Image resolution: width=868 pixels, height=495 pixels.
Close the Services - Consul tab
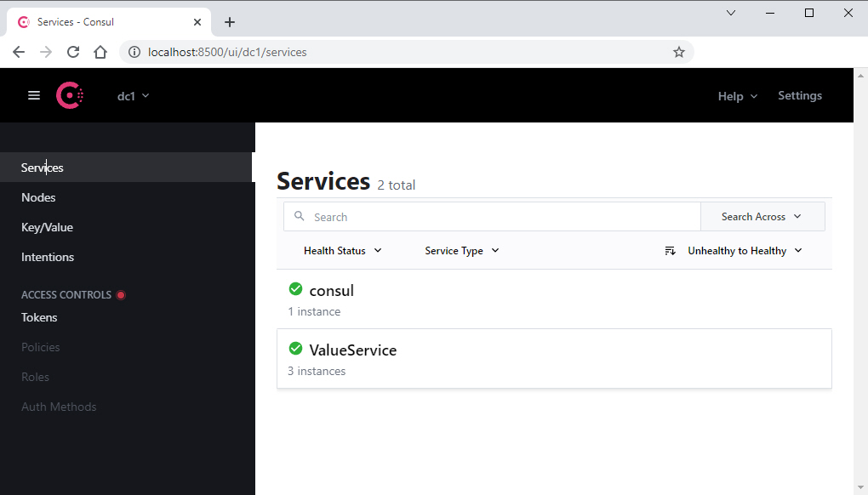pyautogui.click(x=197, y=22)
